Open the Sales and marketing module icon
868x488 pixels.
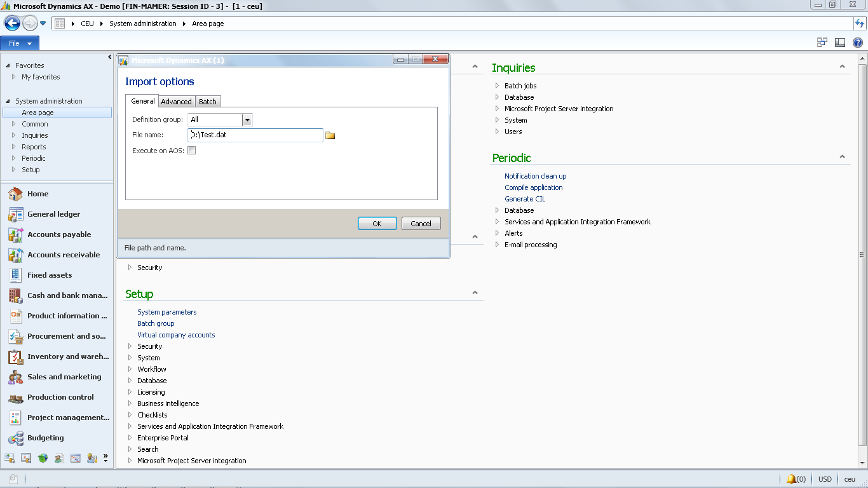[15, 377]
